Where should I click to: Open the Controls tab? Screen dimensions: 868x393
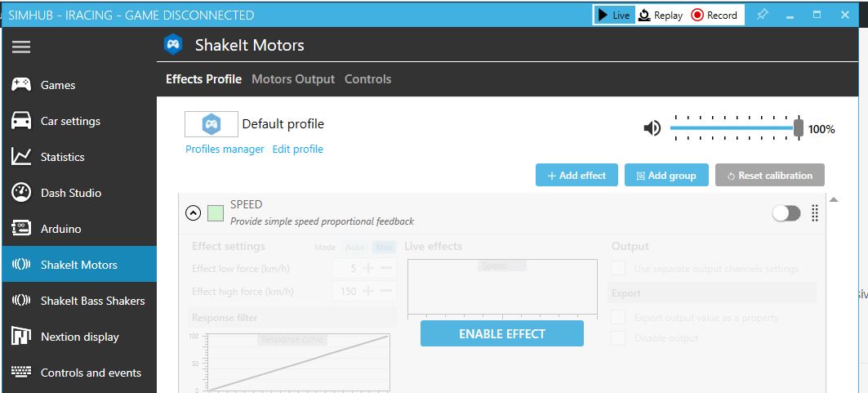(367, 79)
